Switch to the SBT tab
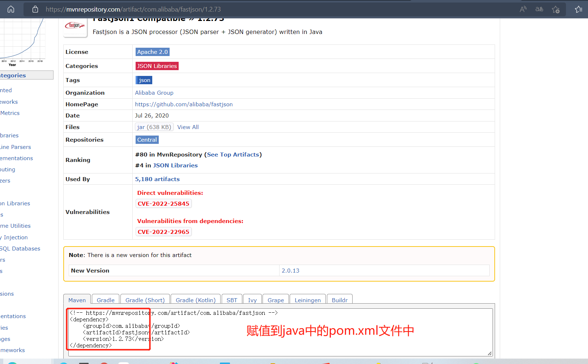Image resolution: width=588 pixels, height=364 pixels. 232,300
